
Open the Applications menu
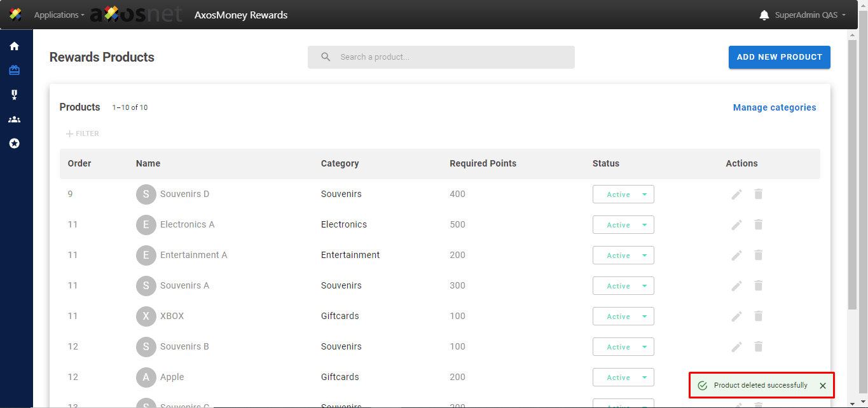pos(59,15)
